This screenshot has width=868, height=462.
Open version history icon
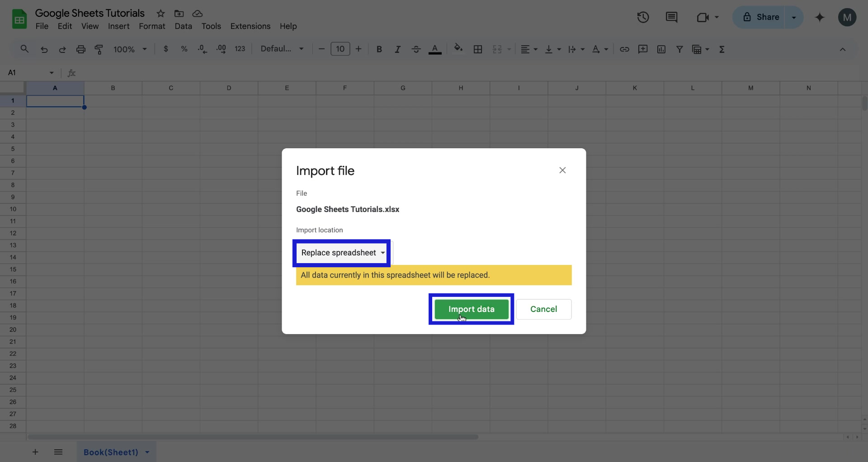coord(643,17)
